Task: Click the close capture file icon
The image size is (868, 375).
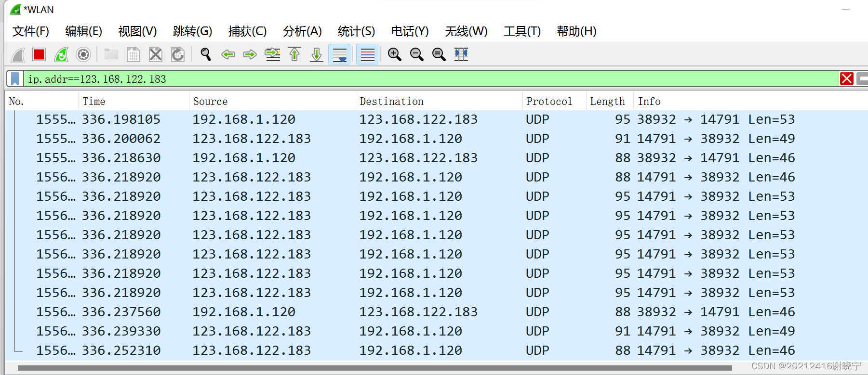Action: pos(156,54)
